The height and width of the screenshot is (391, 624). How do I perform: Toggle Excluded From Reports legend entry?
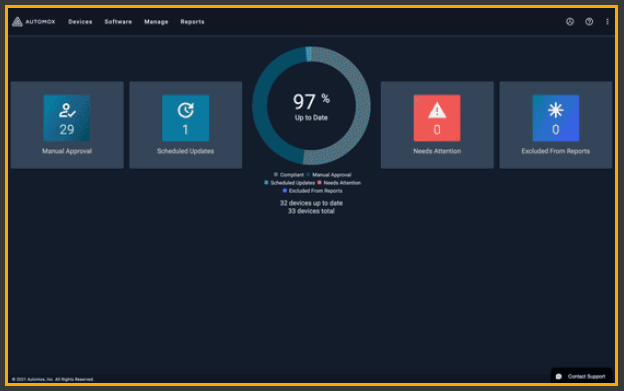coord(312,191)
